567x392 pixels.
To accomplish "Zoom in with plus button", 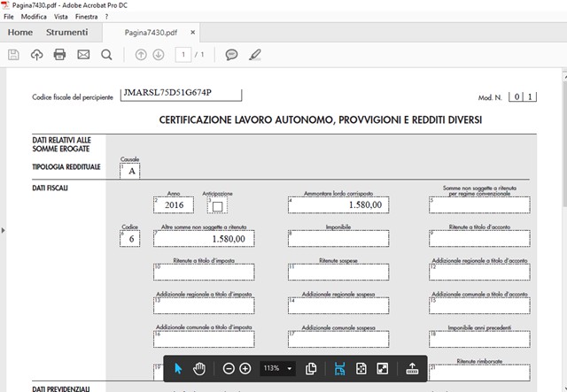I will click(x=245, y=369).
